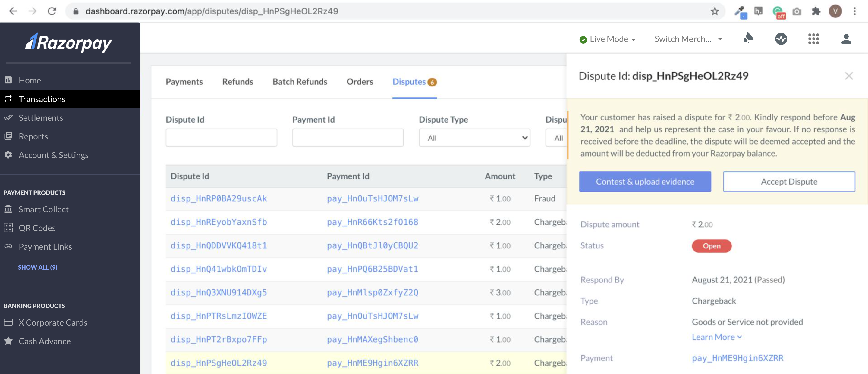868x374 pixels.
Task: Open dispute disp_HnREyobYaxnSfb
Action: 219,222
